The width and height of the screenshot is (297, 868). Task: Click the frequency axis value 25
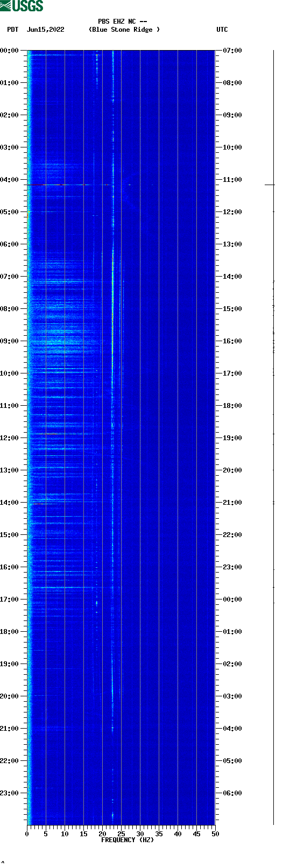point(121,834)
